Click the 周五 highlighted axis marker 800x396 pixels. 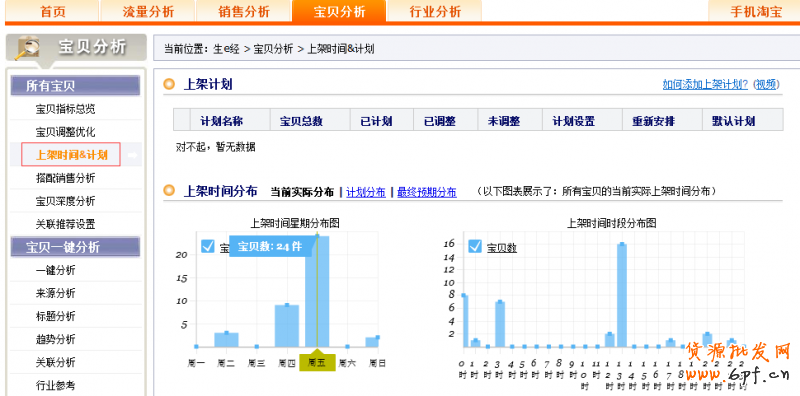[x=317, y=362]
